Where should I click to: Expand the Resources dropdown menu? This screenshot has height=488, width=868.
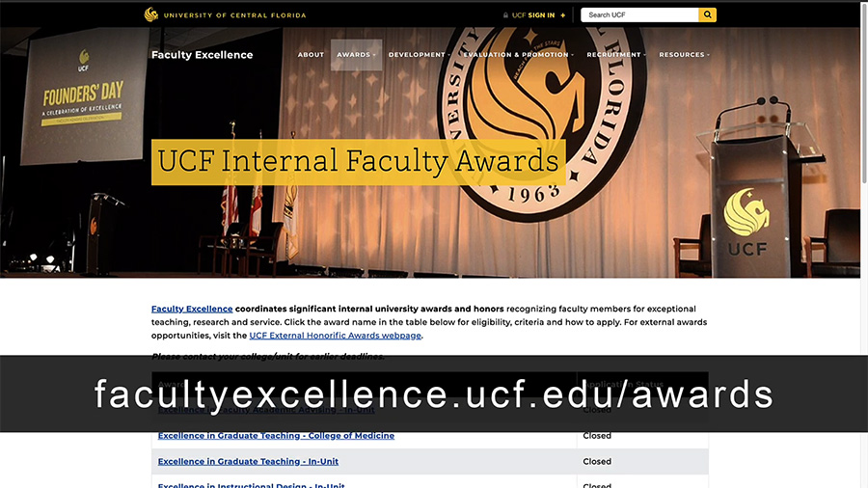pos(684,55)
